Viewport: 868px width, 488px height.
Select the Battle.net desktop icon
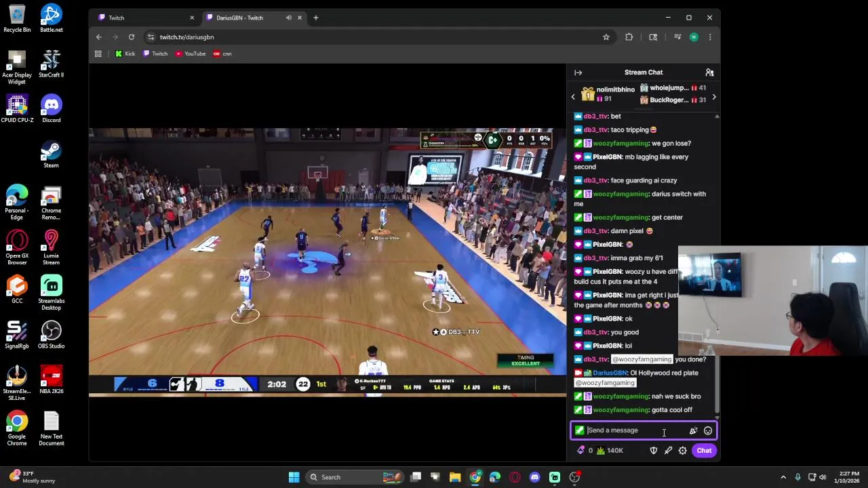pyautogui.click(x=52, y=19)
